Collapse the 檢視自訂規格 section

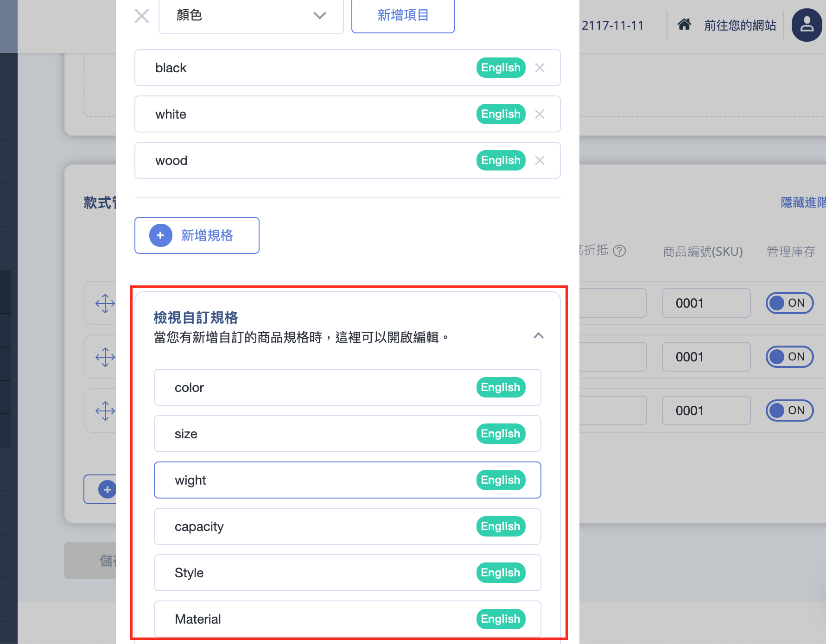pos(539,335)
